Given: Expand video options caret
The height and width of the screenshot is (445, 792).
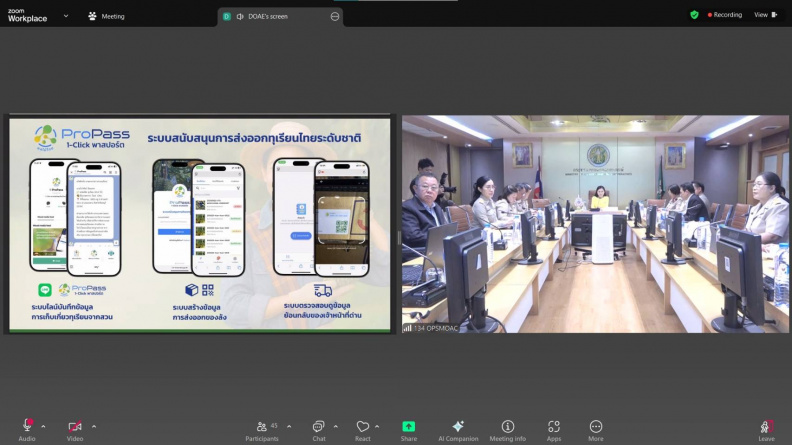Looking at the screenshot, I should point(94,427).
